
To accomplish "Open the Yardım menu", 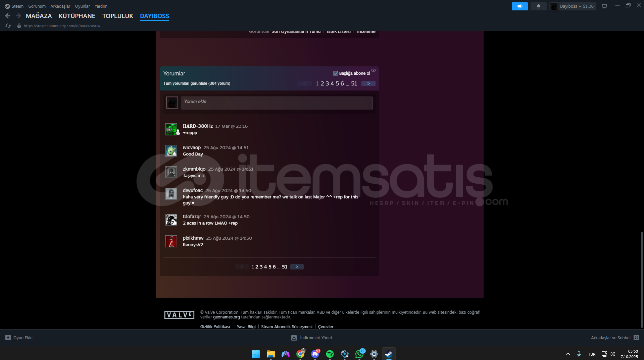I will pos(101,6).
